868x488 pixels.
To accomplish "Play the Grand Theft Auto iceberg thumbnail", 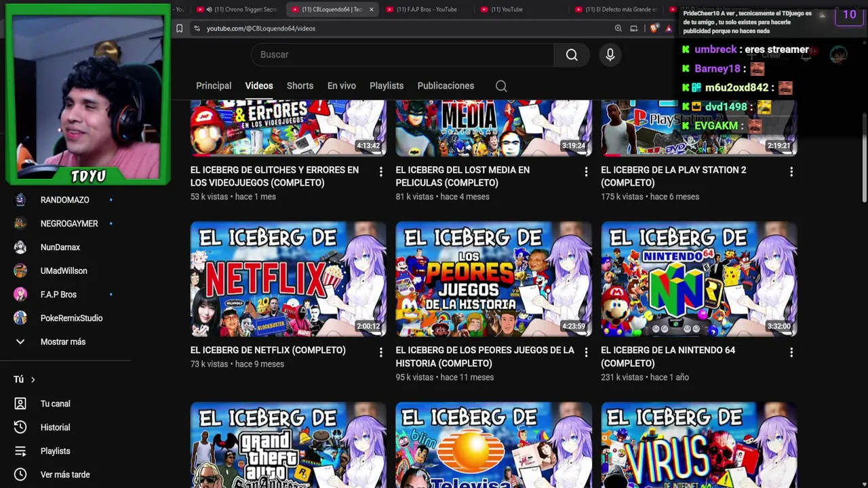I will [288, 445].
